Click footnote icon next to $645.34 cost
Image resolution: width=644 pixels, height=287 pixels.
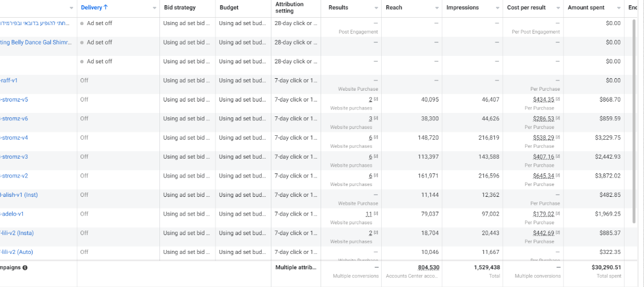(558, 176)
